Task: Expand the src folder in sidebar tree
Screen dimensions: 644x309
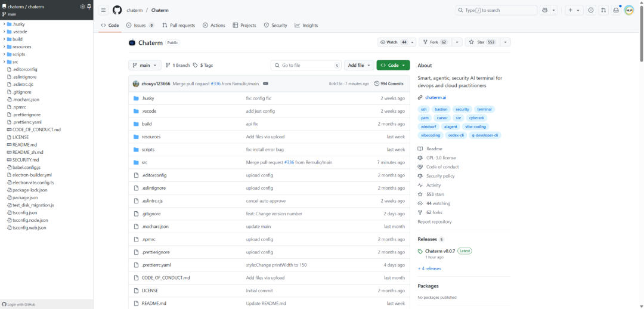Action: point(4,61)
